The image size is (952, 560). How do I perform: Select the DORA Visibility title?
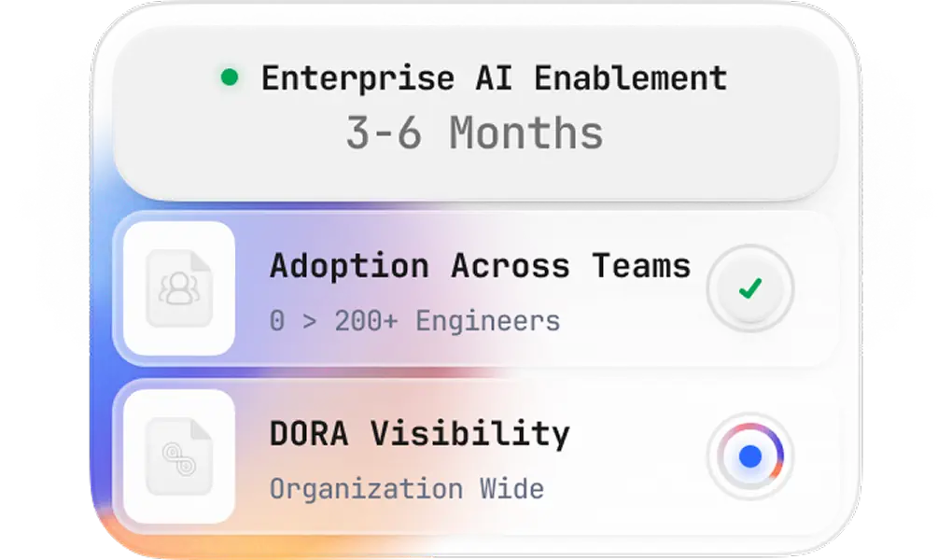(419, 434)
